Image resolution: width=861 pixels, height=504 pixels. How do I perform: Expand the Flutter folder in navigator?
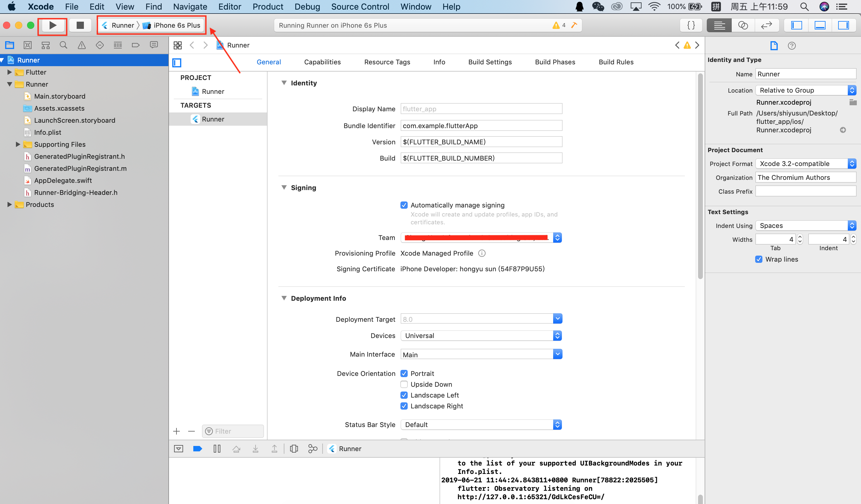[10, 72]
